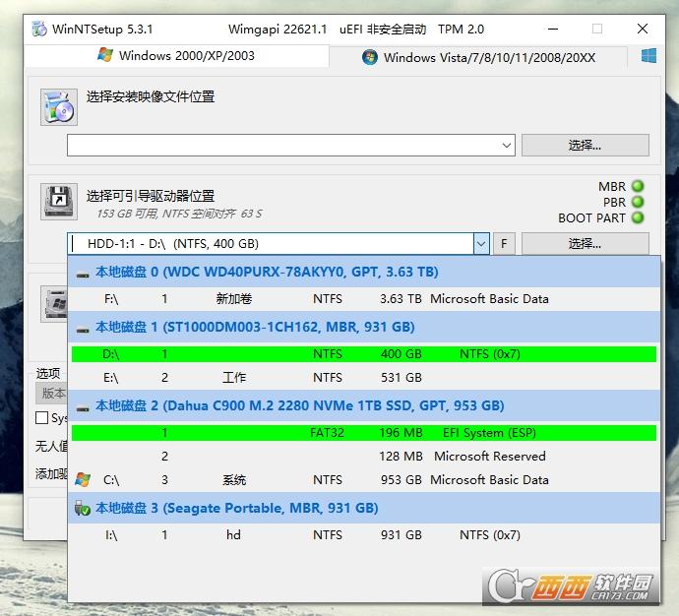679x616 pixels.
Task: Click 本地磁盘 1 ST1000DM003 header
Action: (x=364, y=327)
